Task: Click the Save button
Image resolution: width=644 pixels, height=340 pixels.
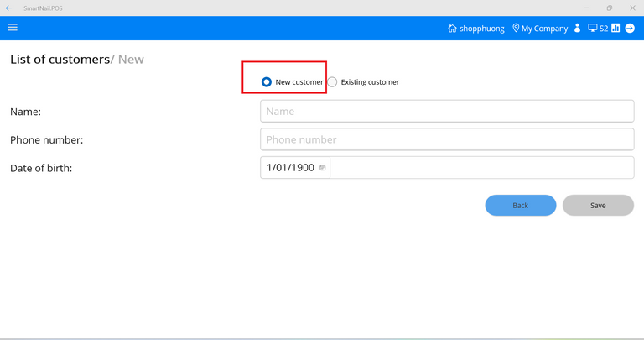Action: click(x=598, y=206)
